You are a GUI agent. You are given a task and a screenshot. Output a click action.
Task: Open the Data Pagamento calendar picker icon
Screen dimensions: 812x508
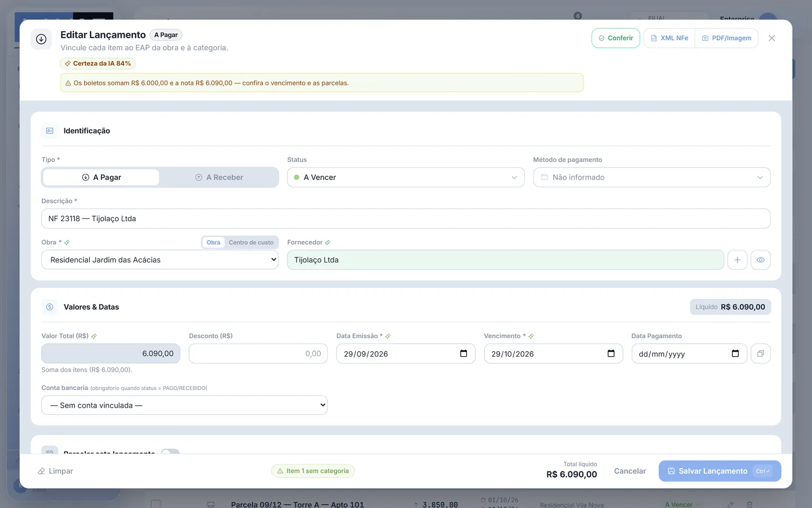tap(735, 353)
